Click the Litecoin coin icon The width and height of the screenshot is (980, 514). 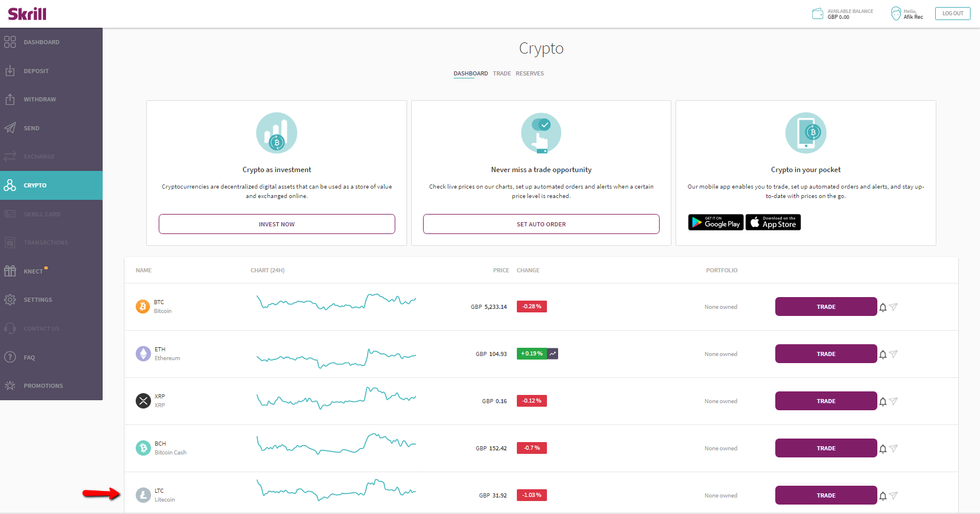pyautogui.click(x=143, y=495)
